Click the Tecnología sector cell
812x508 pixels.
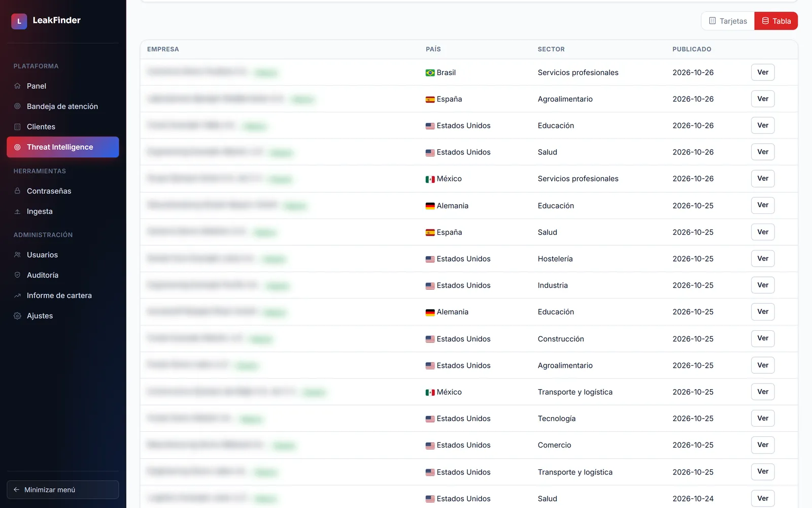(557, 419)
